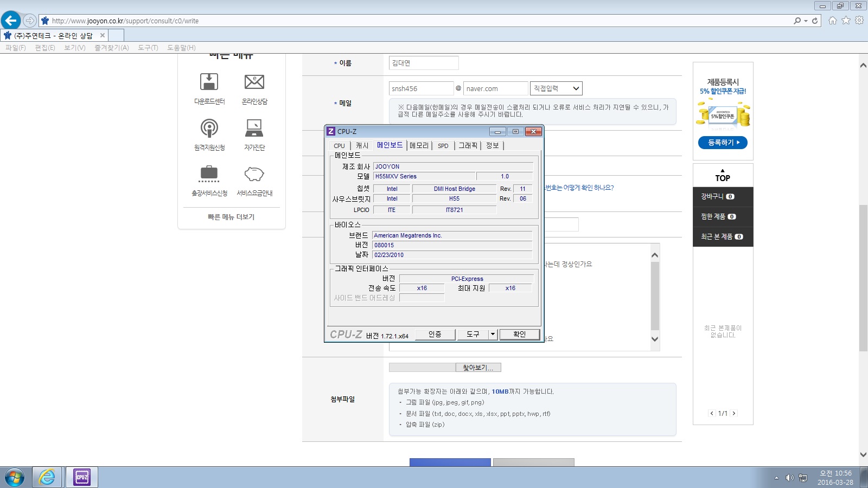Click the truncated link 번호는 어떻게 확인 하나요?

coord(579,188)
